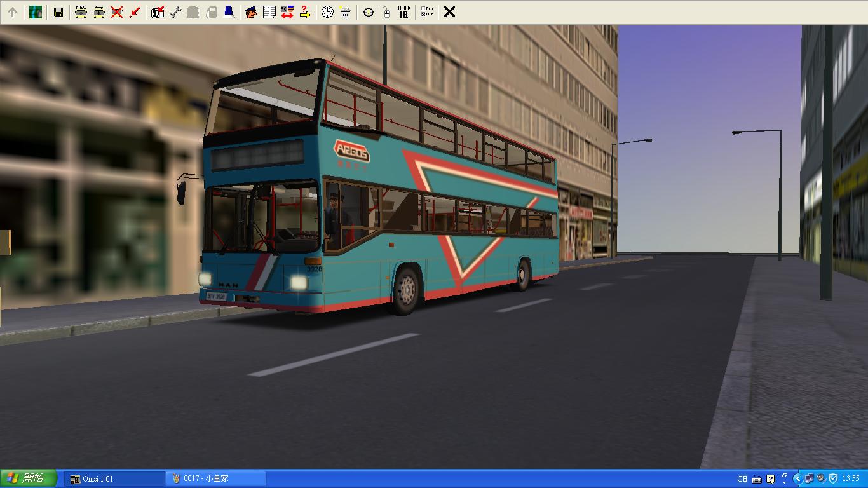Click the CH language indicator
Screen dimensions: 868x488
742,479
